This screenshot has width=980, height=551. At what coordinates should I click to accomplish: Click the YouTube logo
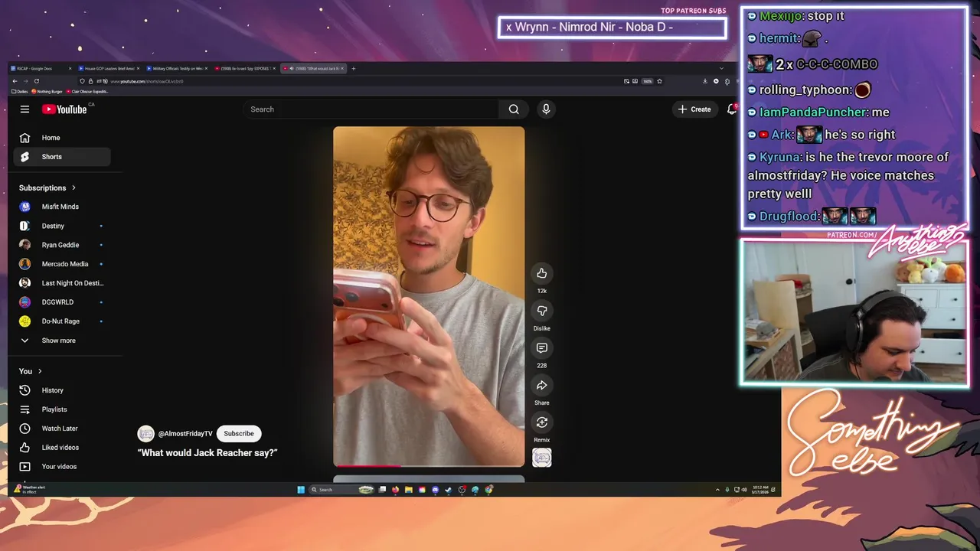point(64,109)
